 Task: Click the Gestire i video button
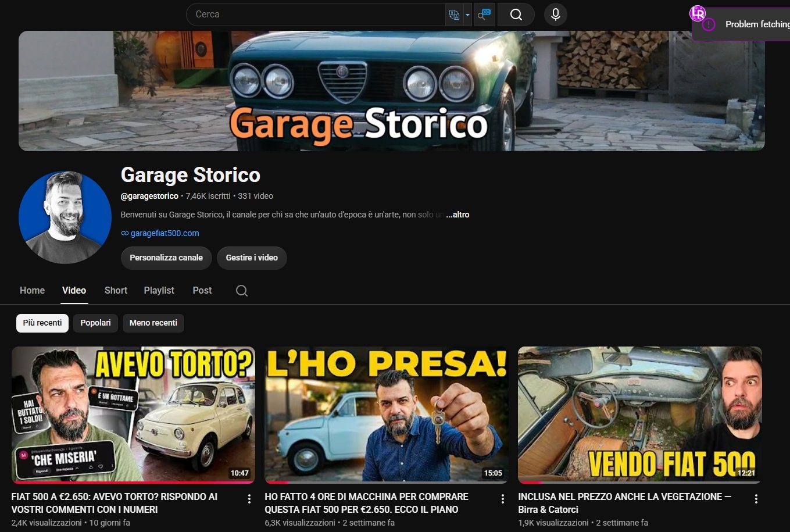252,258
